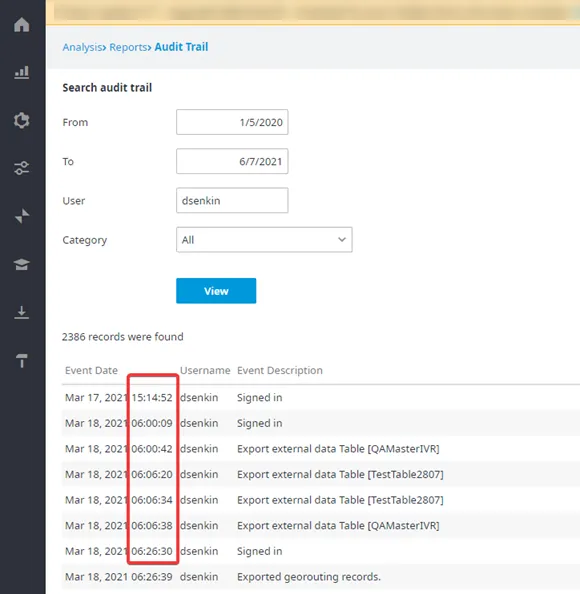Select Export external data Table [TestTable2807] at 06:06:20
Screen dimensions: 580x594
click(340, 474)
